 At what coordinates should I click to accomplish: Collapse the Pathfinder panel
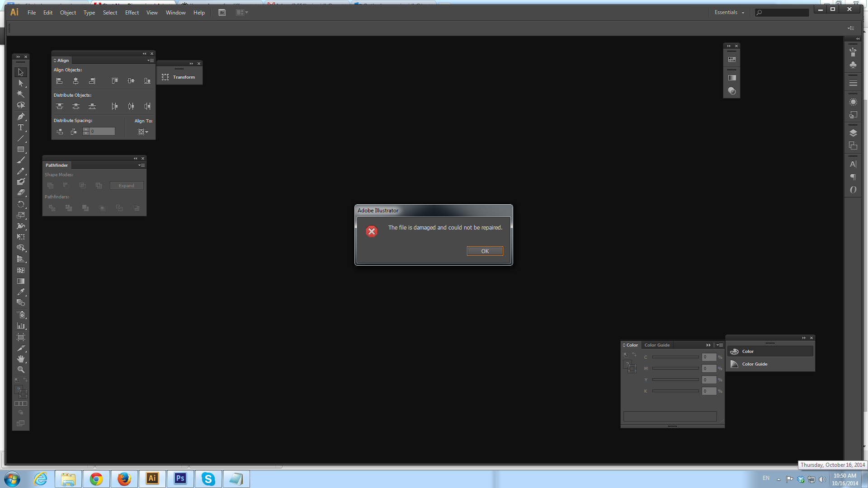[x=134, y=158]
